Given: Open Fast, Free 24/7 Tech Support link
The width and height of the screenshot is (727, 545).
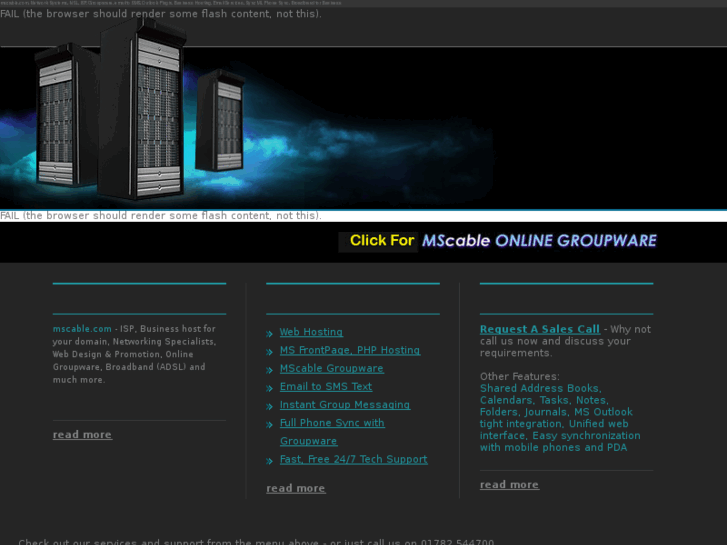Looking at the screenshot, I should tap(353, 459).
